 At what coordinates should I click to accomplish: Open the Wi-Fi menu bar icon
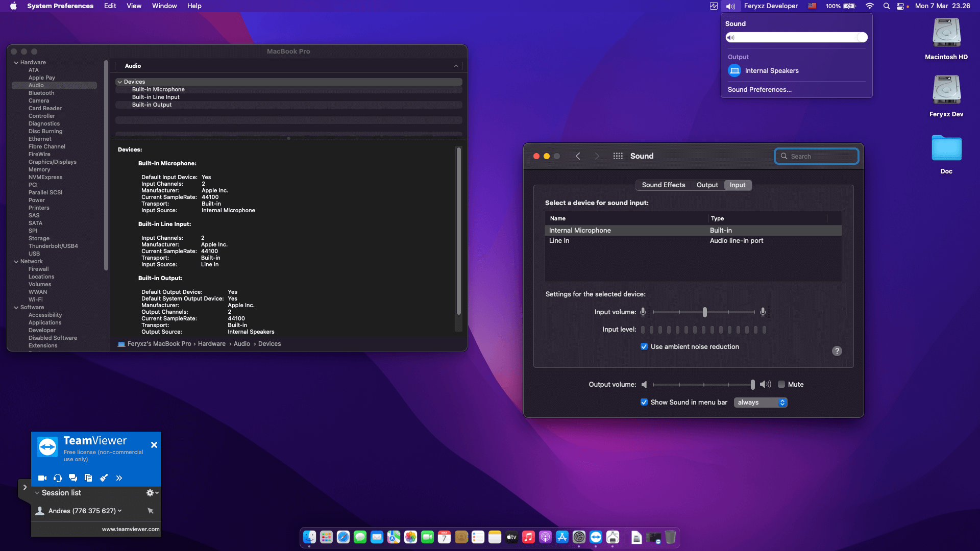tap(869, 6)
